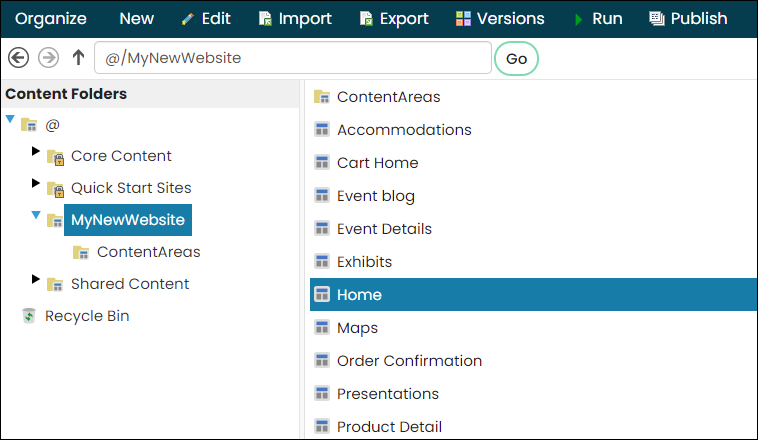Screen dimensions: 758x440
Task: Select Quick Start Sites in the tree
Action: (x=131, y=188)
